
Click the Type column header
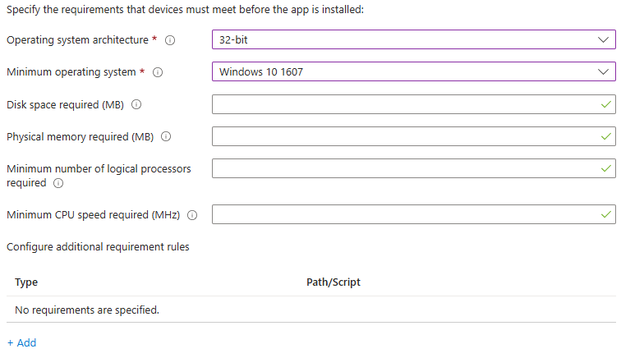pyautogui.click(x=26, y=282)
